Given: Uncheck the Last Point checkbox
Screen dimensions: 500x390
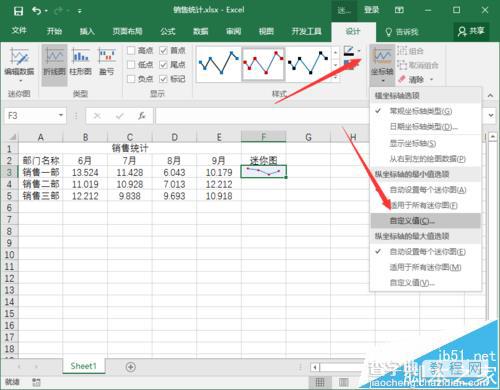Looking at the screenshot, I should [163, 65].
